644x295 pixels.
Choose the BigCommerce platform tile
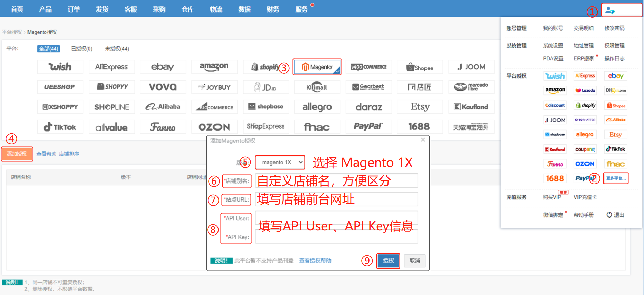[214, 107]
